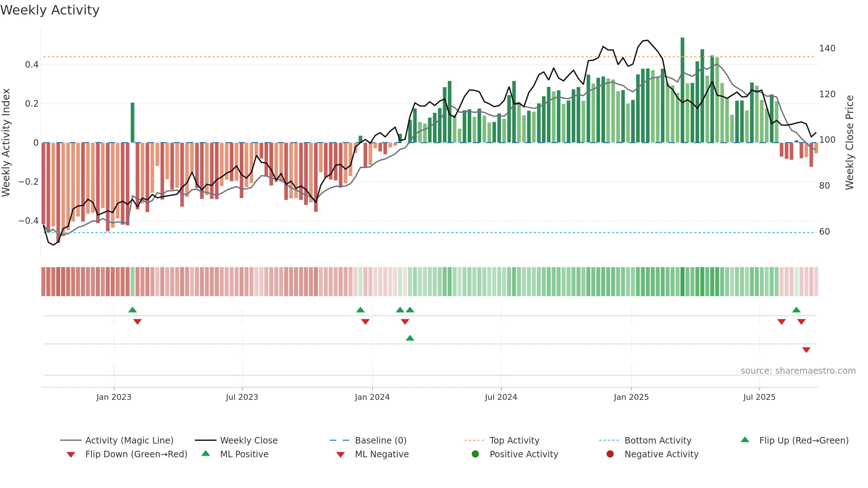The height and width of the screenshot is (488, 868).
Task: Click the red Negative Activity legend dot
Action: (x=610, y=454)
